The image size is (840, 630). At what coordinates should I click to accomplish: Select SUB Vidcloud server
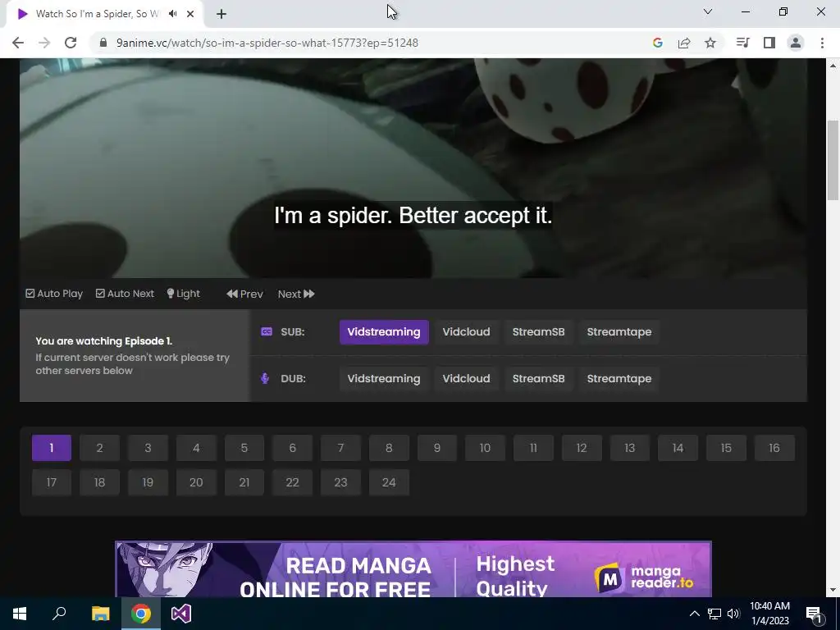coord(466,332)
